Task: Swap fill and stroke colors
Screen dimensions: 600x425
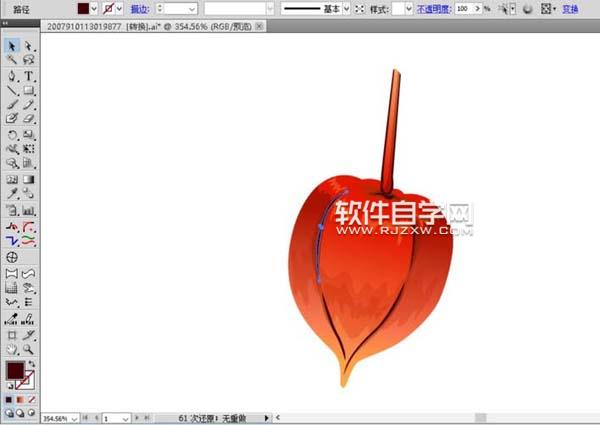Action: 32,363
